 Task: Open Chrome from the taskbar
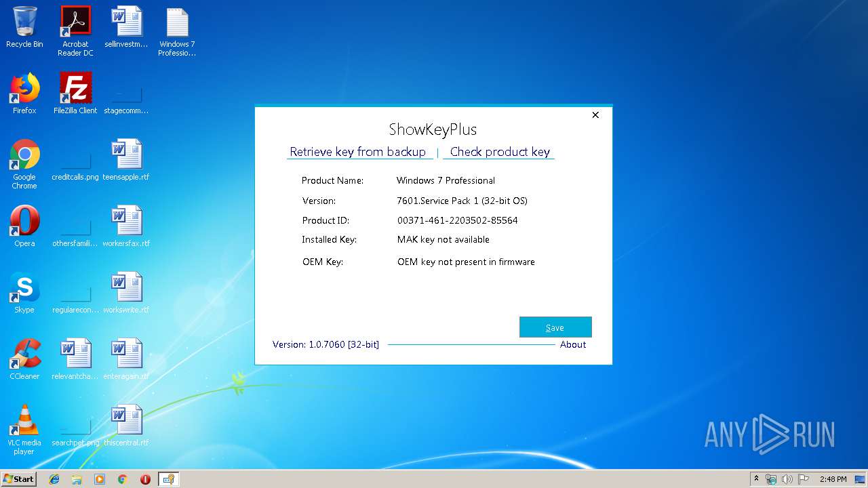[x=122, y=479]
